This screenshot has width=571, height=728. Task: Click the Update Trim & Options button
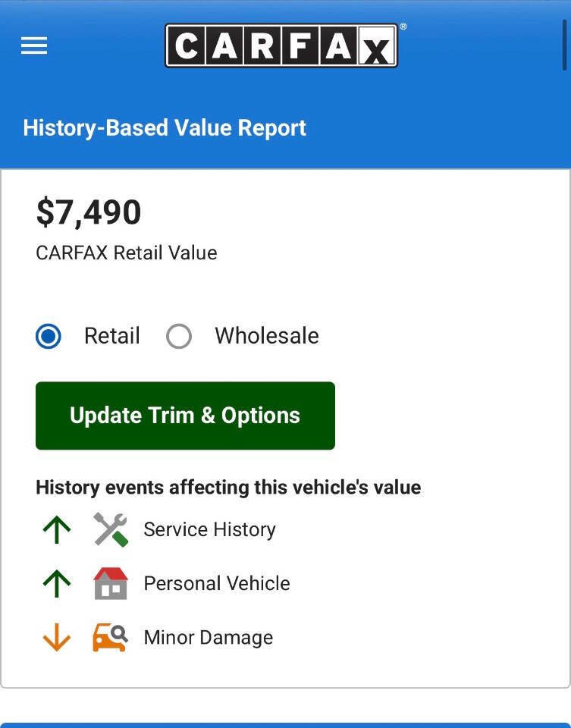(185, 416)
